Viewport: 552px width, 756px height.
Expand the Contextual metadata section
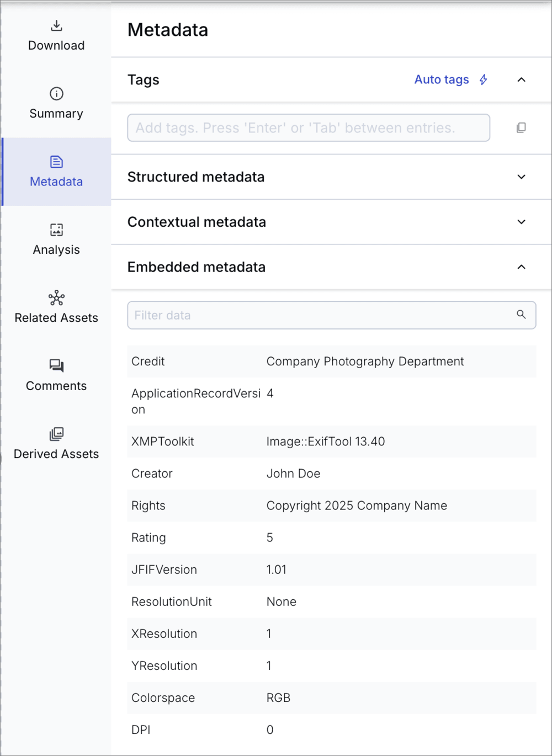click(521, 222)
